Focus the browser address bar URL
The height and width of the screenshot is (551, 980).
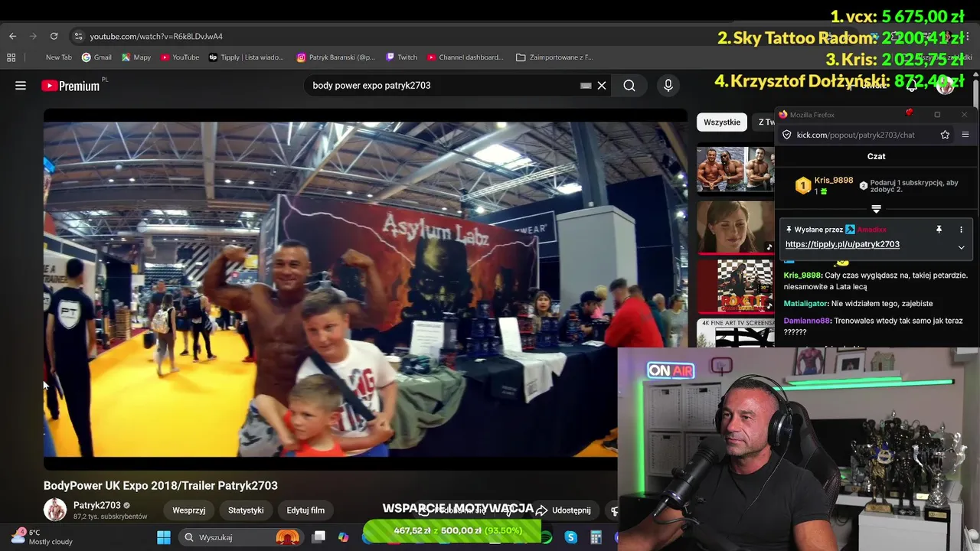[x=156, y=36]
